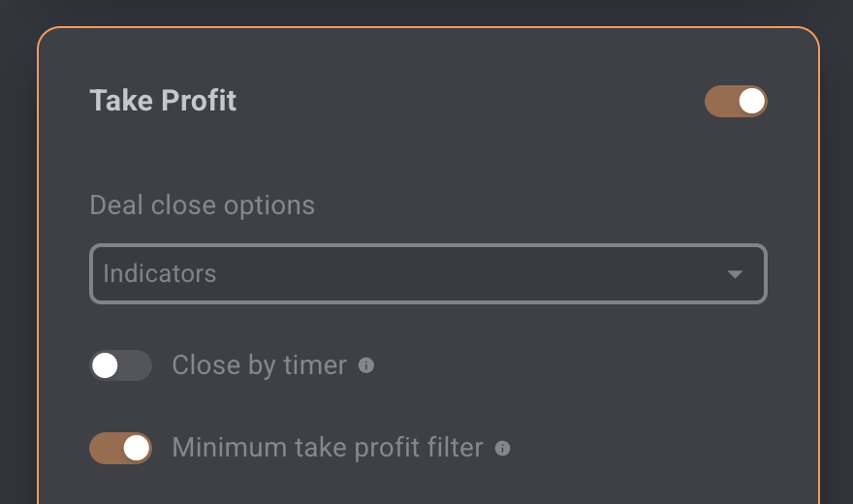
Task: Enable the Close by timer toggle
Action: [x=121, y=365]
